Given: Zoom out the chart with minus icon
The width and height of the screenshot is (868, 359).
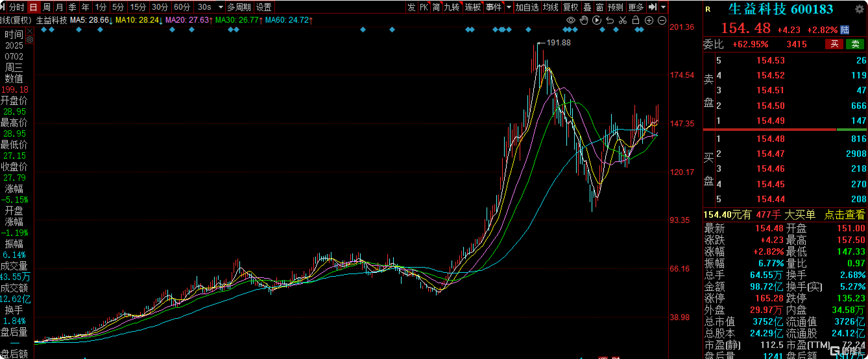Looking at the screenshot, I should (x=662, y=20).
